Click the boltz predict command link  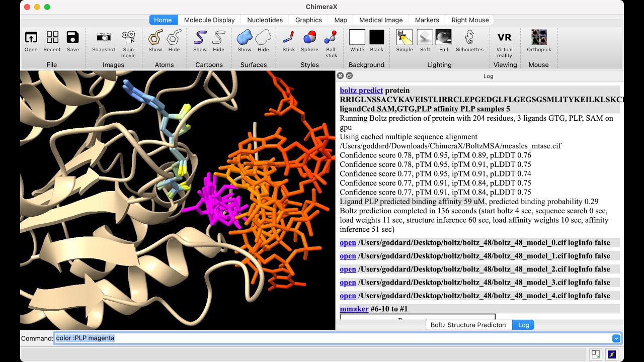click(x=361, y=90)
